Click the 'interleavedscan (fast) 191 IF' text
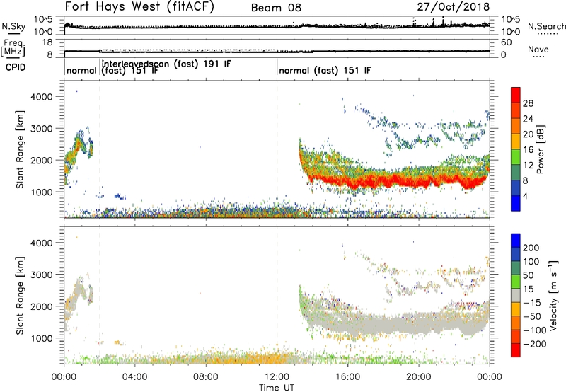Image resolution: width=566 pixels, height=392 pixels. [x=166, y=64]
